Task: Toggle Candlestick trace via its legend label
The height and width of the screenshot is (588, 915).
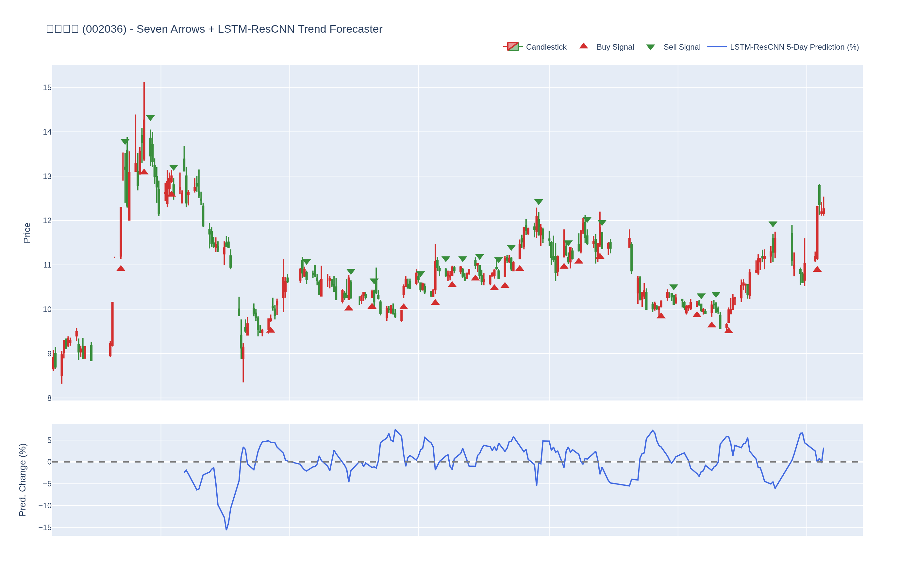Action: [546, 47]
